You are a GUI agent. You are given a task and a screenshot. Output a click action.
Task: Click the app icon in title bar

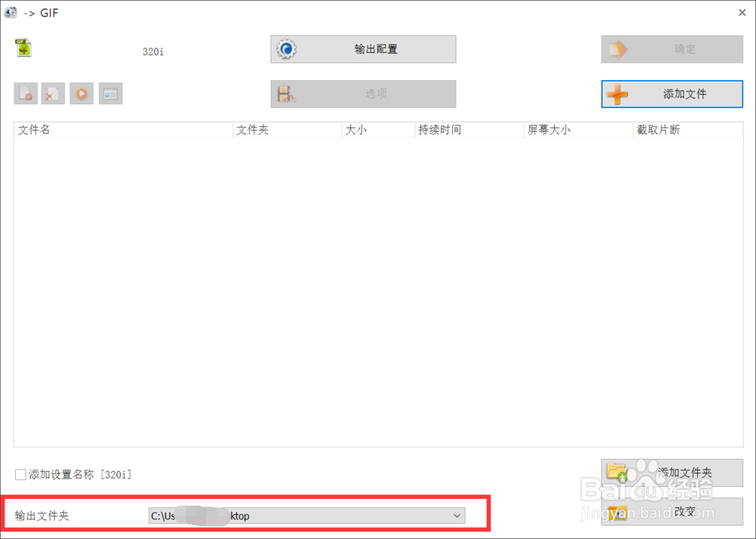click(11, 12)
